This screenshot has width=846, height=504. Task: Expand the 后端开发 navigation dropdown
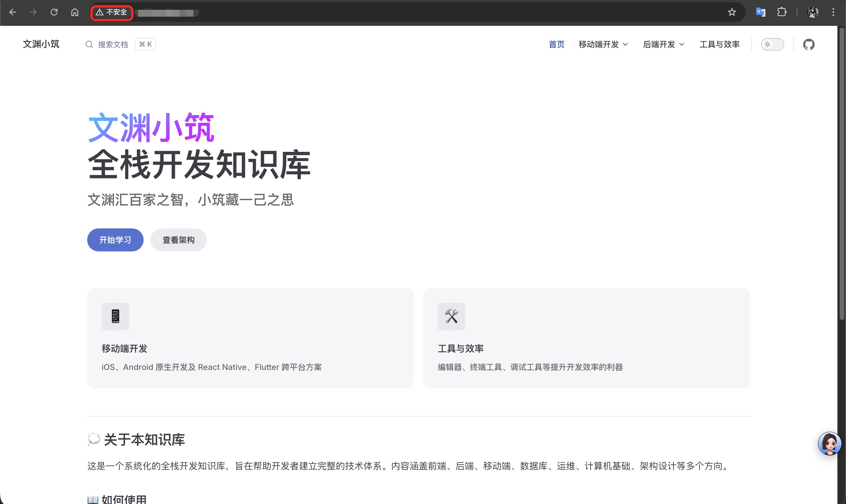(x=664, y=44)
